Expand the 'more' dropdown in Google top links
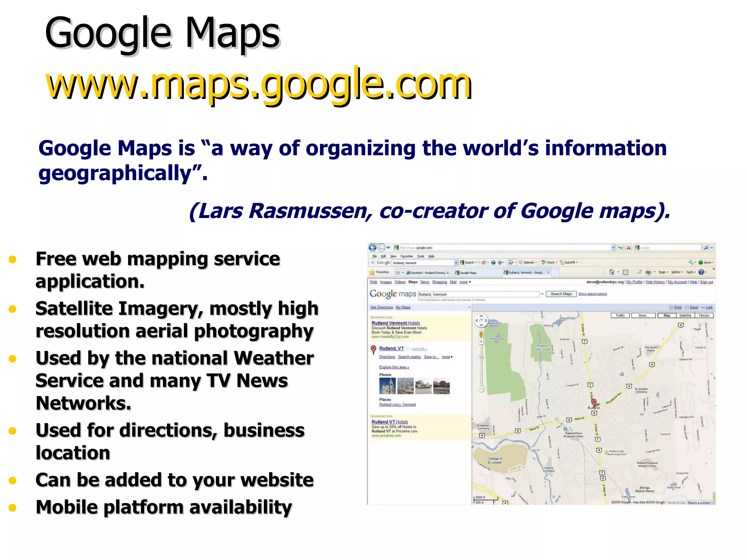Viewport: 747px width, 560px height. (465, 282)
